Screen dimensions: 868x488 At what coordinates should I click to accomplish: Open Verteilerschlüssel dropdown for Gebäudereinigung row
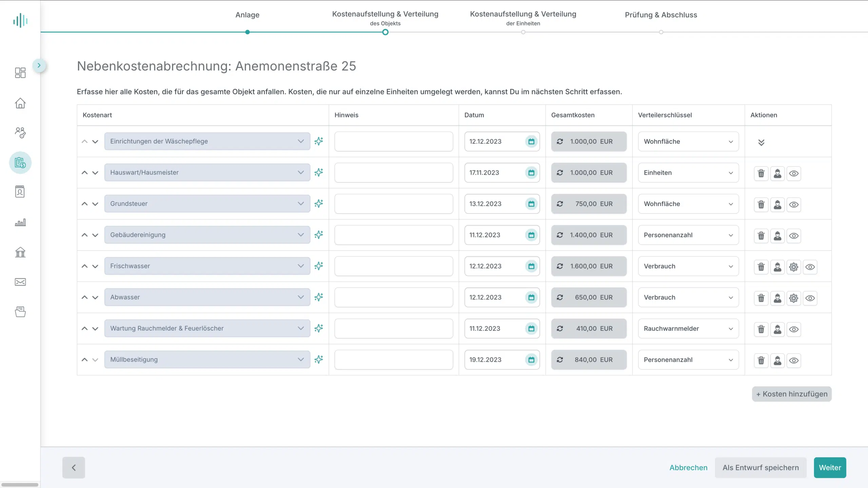tap(688, 235)
